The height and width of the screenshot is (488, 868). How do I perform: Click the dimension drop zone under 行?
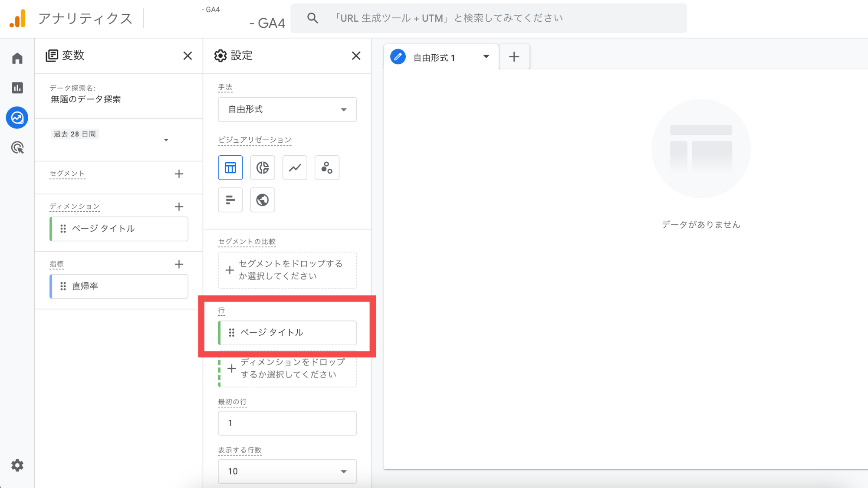pos(287,368)
